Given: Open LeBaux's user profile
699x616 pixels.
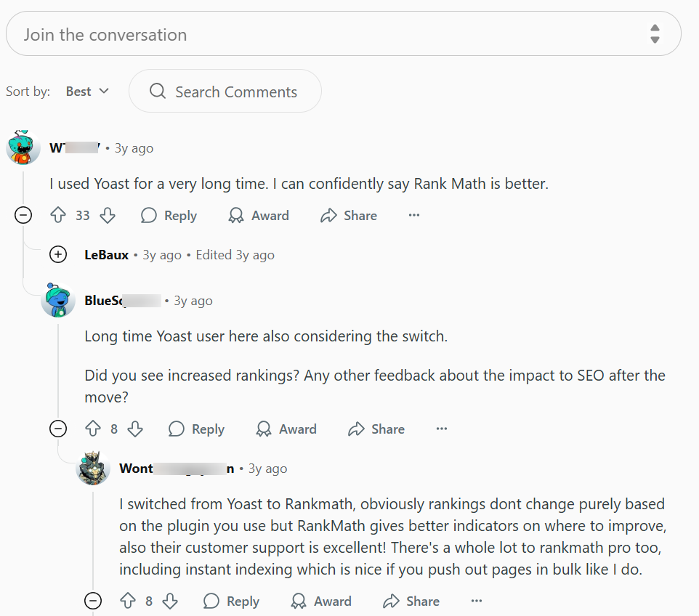Looking at the screenshot, I should [105, 254].
